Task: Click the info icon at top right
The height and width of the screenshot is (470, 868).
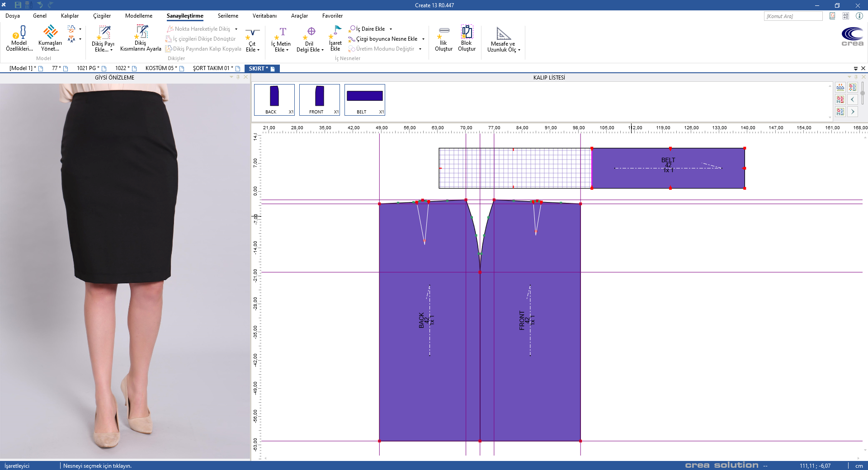Action: click(x=859, y=16)
